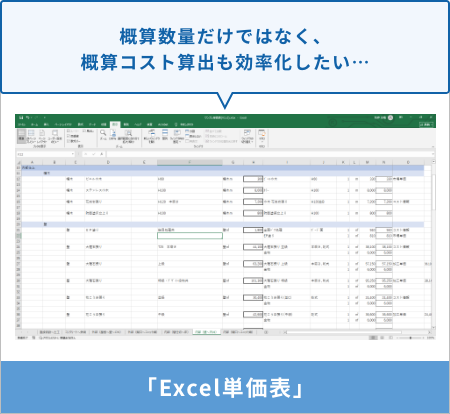Screen dimensions: 450x414
Task: Open Custom Views (ユーザー設定のビュー) icon
Action: point(55,136)
